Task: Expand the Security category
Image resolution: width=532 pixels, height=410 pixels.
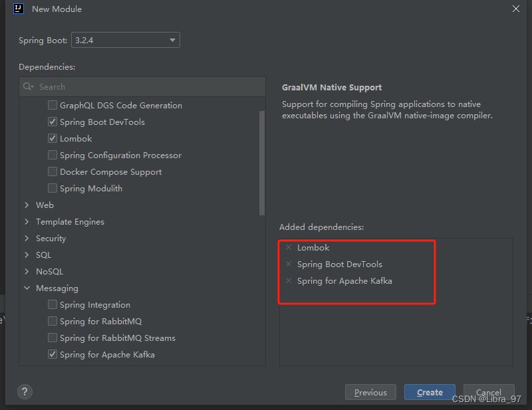Action: coord(27,238)
